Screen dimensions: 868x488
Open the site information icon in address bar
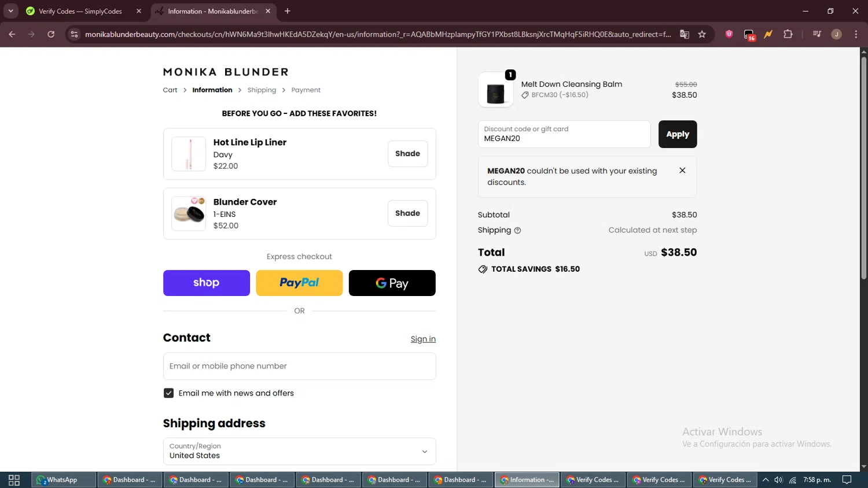(74, 34)
